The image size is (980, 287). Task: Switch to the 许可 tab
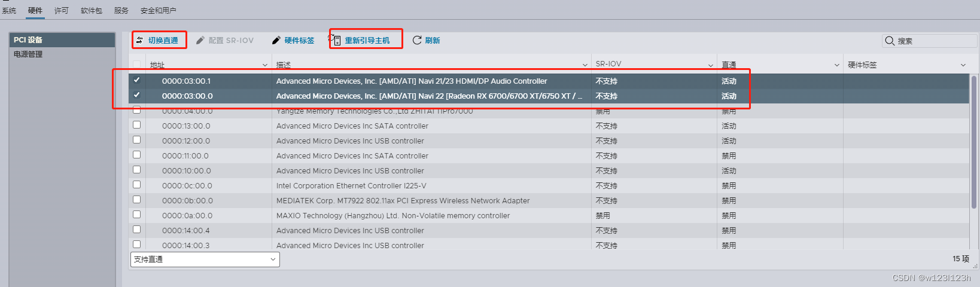tap(61, 10)
